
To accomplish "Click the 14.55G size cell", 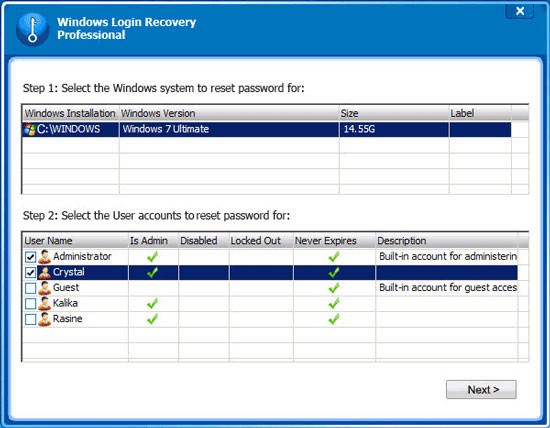I will pyautogui.click(x=394, y=129).
